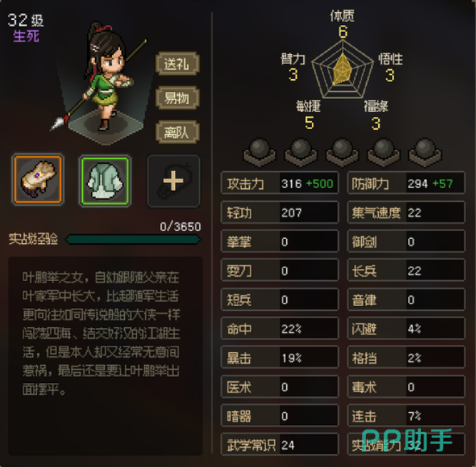476x467 pixels.
Task: Select the 轻功 stat row
Action: click(x=280, y=212)
